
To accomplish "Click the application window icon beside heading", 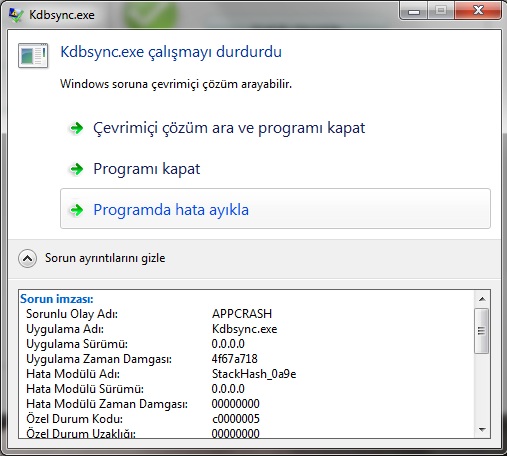I will pos(33,55).
